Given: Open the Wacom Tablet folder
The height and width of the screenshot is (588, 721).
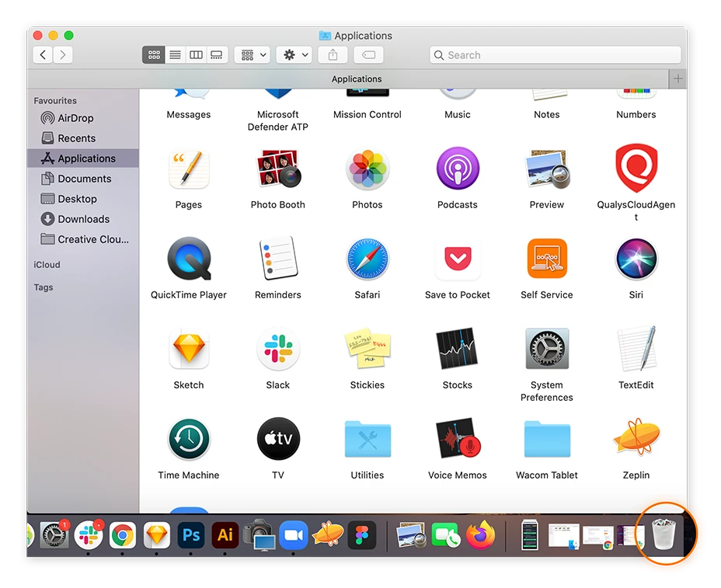Looking at the screenshot, I should pos(547,439).
